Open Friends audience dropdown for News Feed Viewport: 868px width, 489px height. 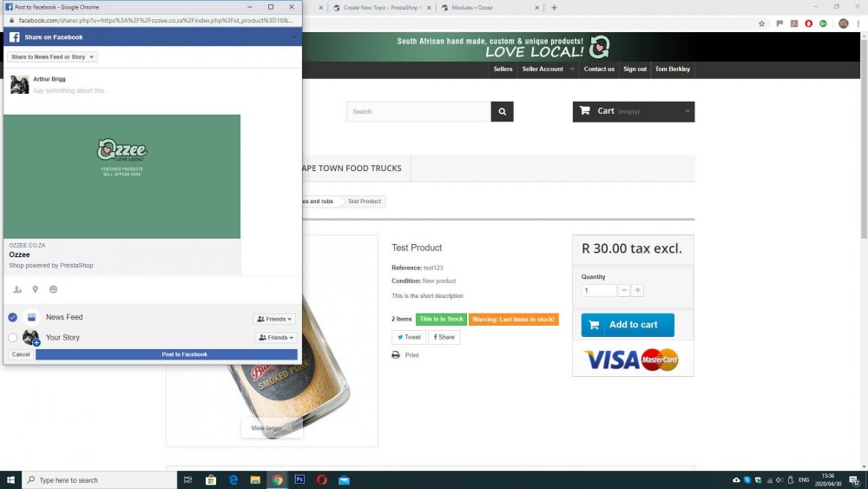(x=274, y=319)
